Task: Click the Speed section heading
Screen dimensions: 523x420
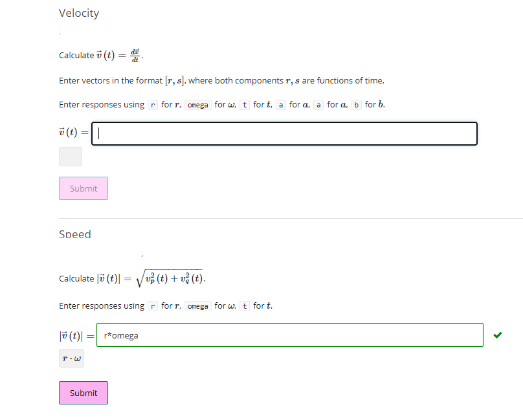Action: (74, 234)
